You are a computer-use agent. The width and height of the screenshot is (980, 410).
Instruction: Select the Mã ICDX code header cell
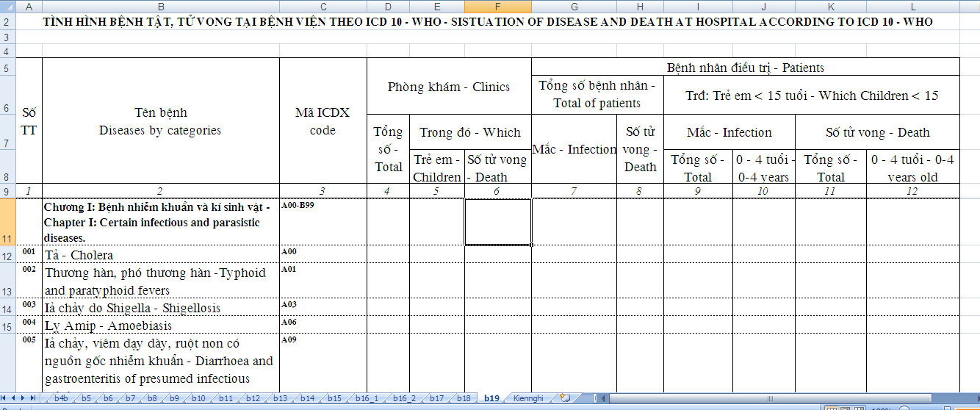tap(323, 121)
